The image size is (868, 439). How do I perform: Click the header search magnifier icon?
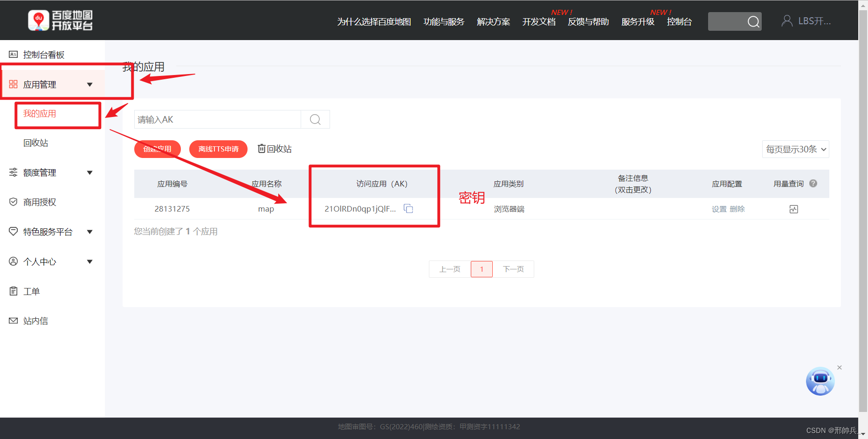point(753,21)
